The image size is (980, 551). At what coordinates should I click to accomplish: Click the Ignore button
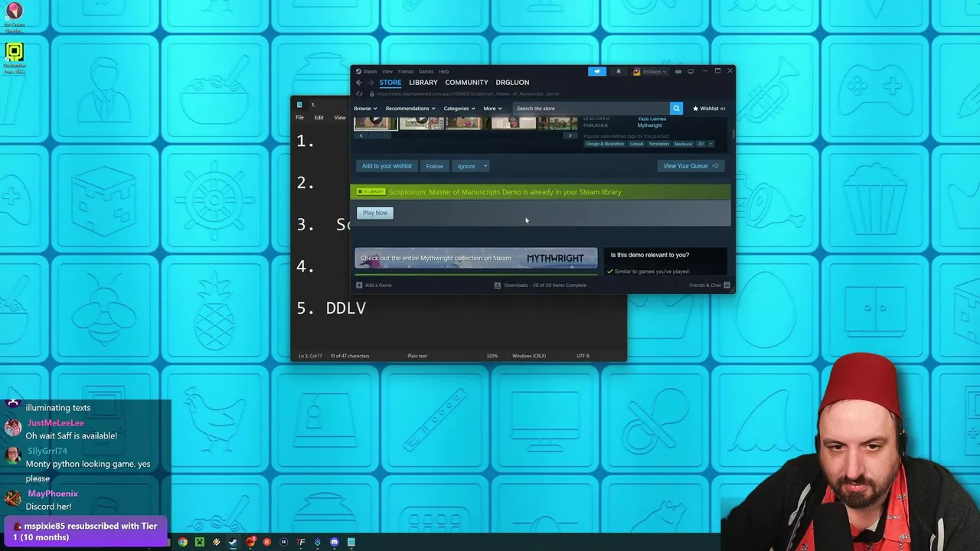[x=466, y=166]
